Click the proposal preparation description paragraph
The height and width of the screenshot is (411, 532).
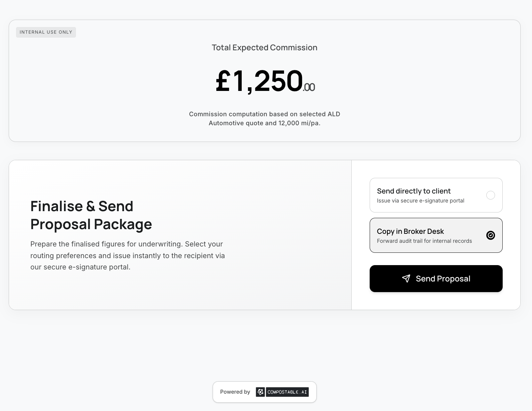(128, 255)
